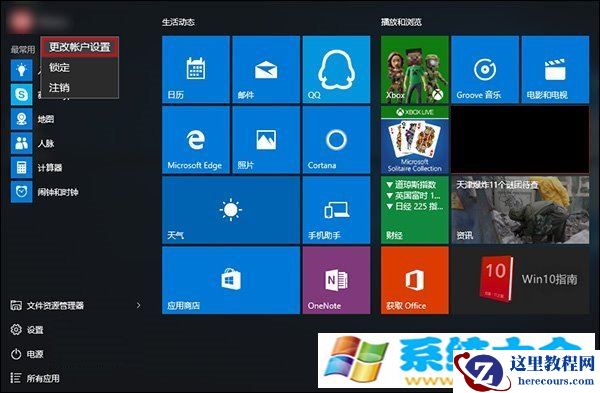Screen dimensions: 600x393
Task: Open the People (人脉) app
Action: click(33, 144)
